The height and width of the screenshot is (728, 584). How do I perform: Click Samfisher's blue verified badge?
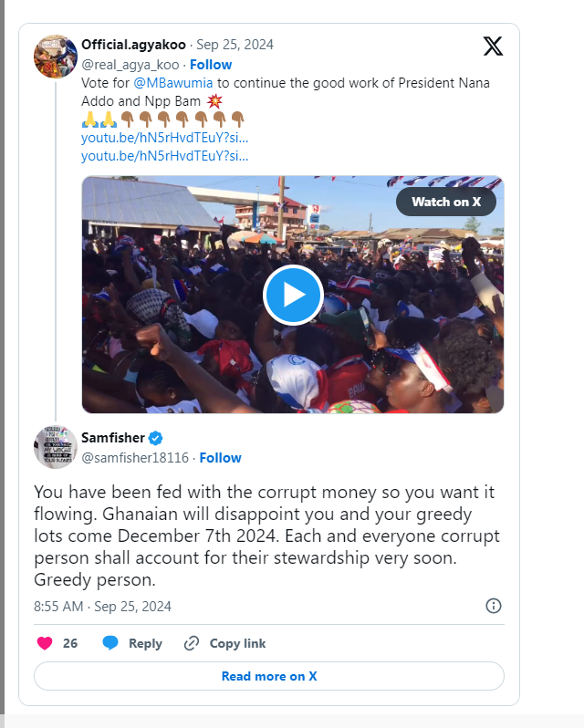tap(156, 438)
